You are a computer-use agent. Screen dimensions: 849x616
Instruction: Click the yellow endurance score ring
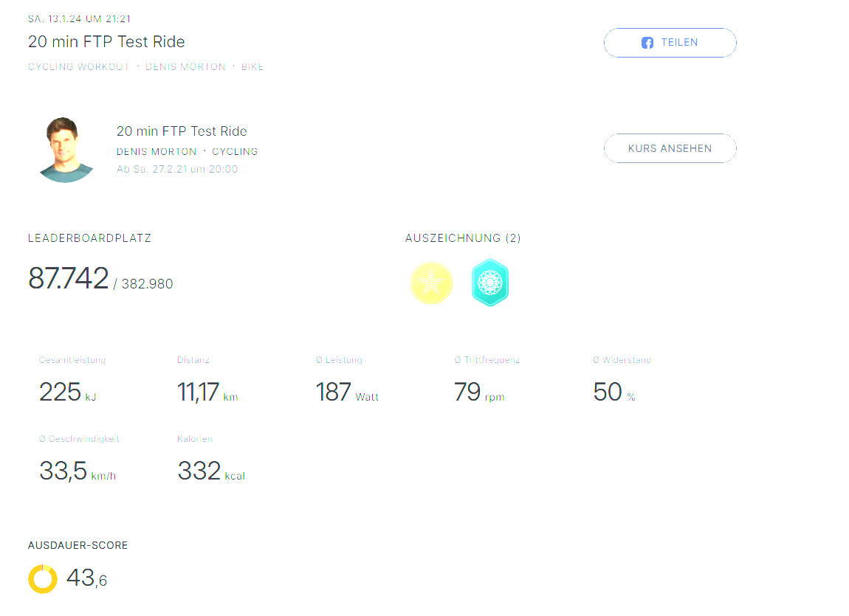(43, 579)
